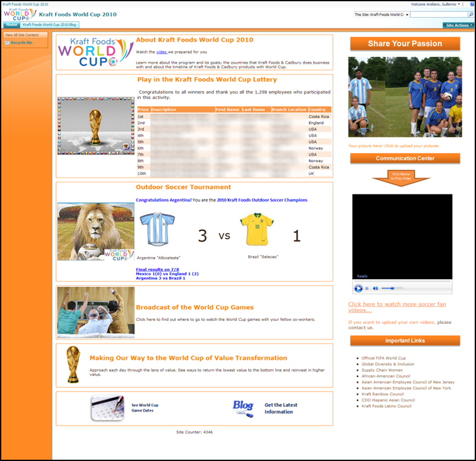Screen dimensions: 476x461
Task: Click the Blog icon at bottom
Action: click(x=243, y=409)
